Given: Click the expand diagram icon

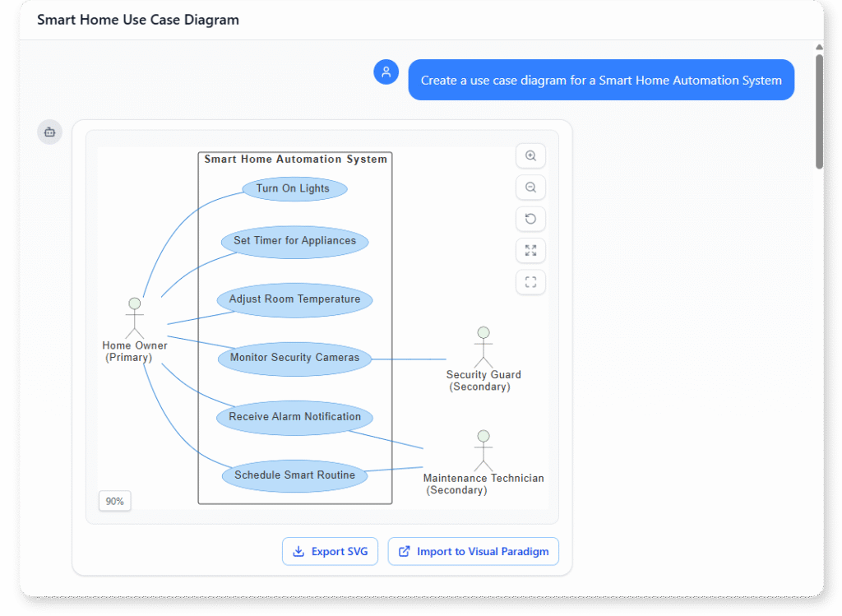Looking at the screenshot, I should coord(530,250).
